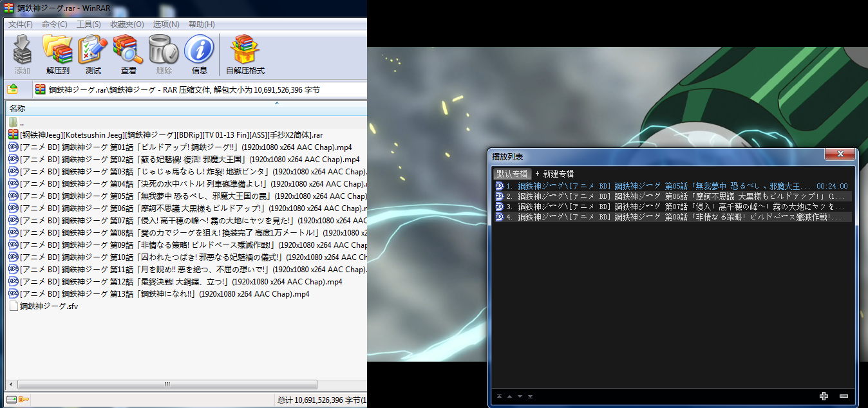The width and height of the screenshot is (868, 408).
Task: Select playlist item 2 第06話
Action: click(672, 196)
